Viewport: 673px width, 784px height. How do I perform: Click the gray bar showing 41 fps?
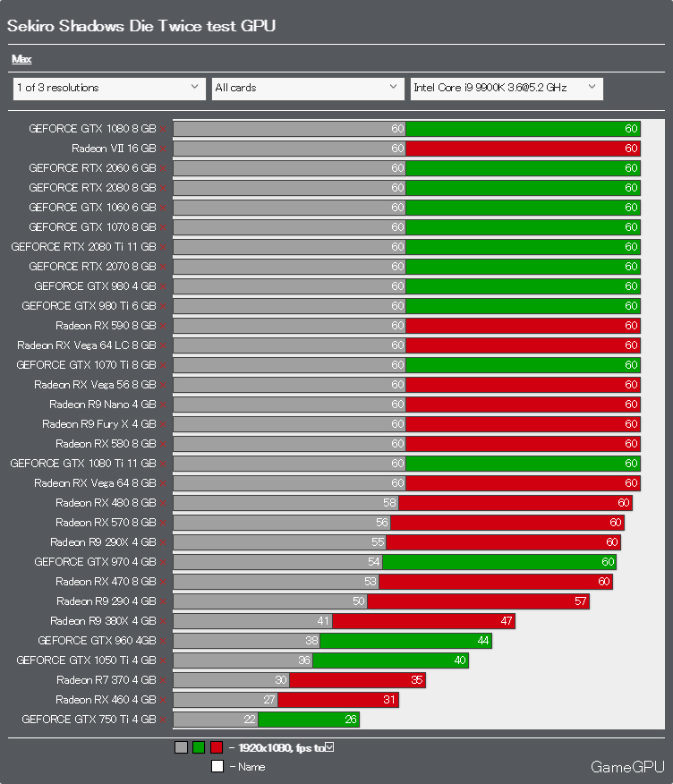(252, 621)
